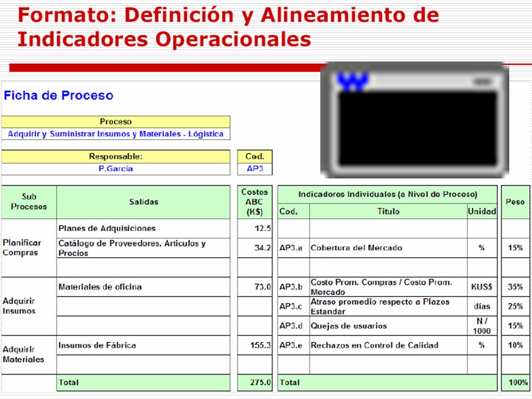Select the 'KUS$' unit cell

pos(482,287)
